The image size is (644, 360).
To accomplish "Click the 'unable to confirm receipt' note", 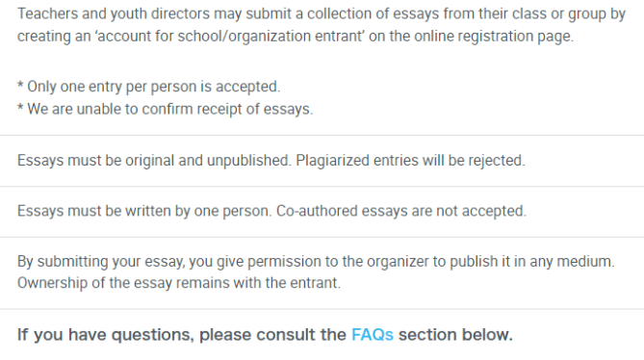I will tap(166, 109).
